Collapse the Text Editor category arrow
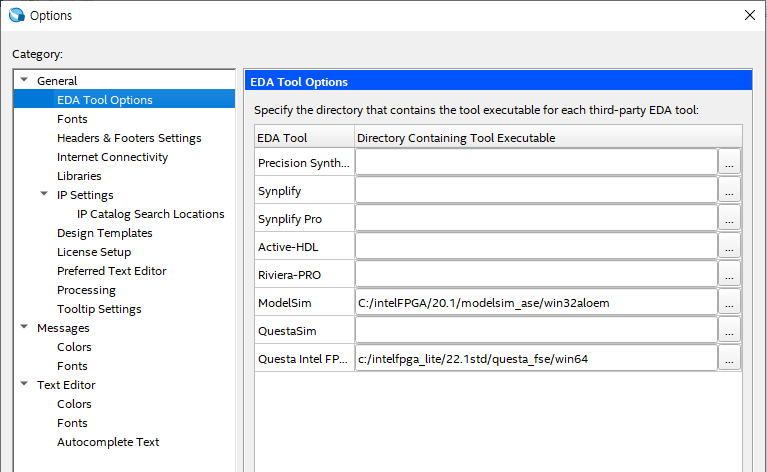 [24, 384]
